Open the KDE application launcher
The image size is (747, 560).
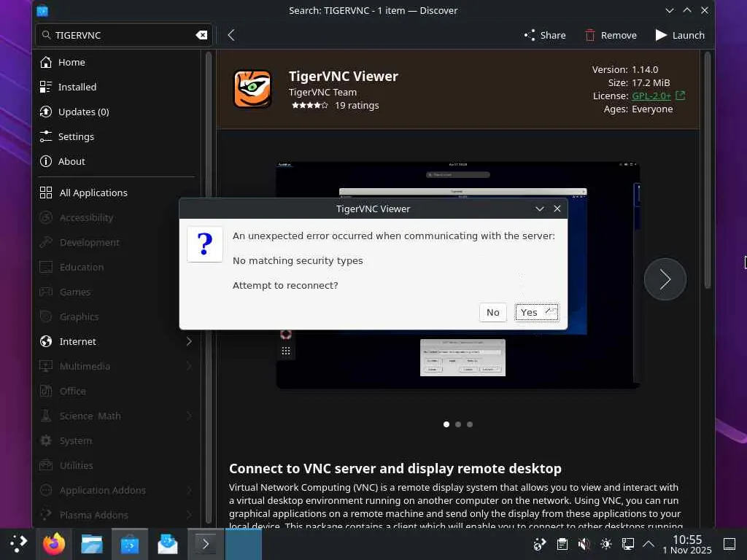(x=18, y=544)
